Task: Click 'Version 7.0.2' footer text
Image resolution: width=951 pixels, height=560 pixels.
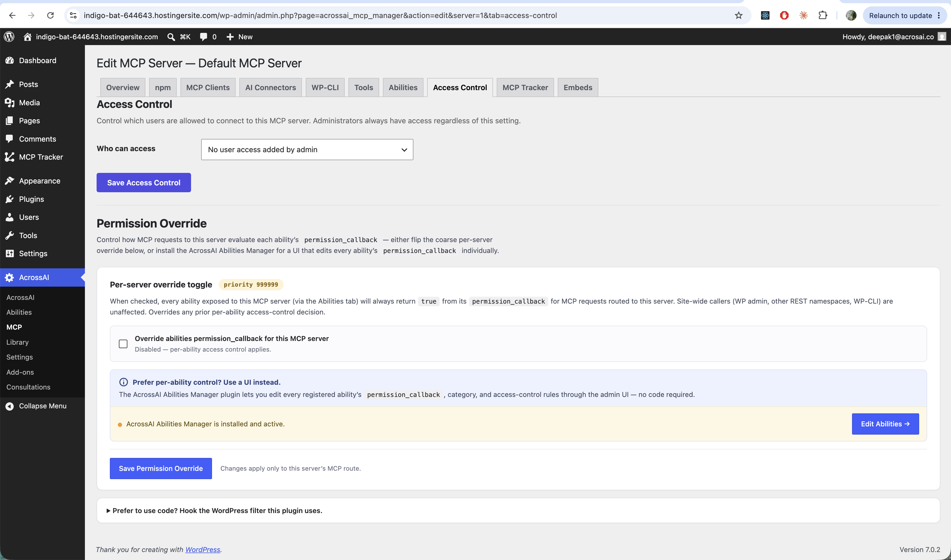Action: [x=920, y=549]
